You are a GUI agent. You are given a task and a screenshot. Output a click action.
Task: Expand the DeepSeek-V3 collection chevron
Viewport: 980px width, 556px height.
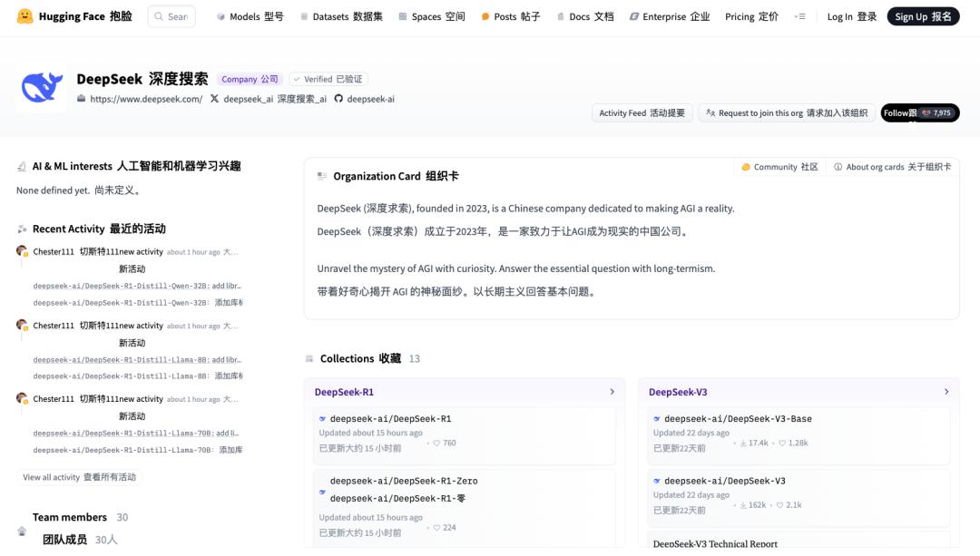pyautogui.click(x=946, y=392)
